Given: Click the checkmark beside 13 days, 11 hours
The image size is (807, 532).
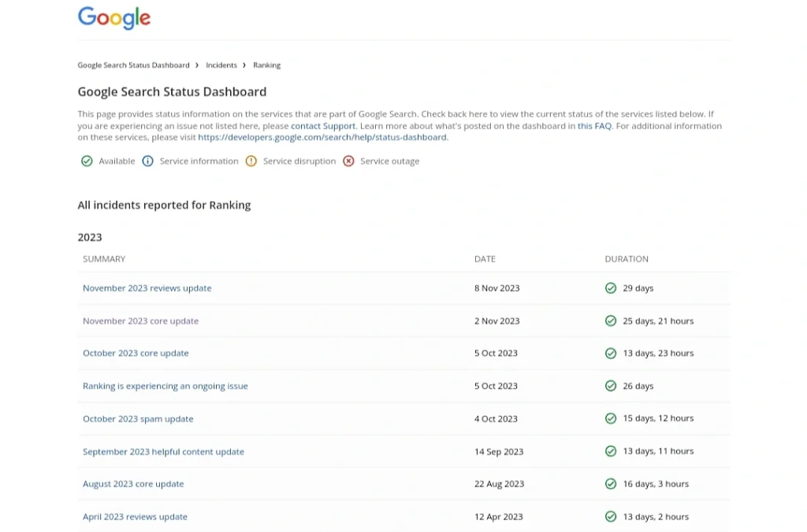Looking at the screenshot, I should click(611, 452).
